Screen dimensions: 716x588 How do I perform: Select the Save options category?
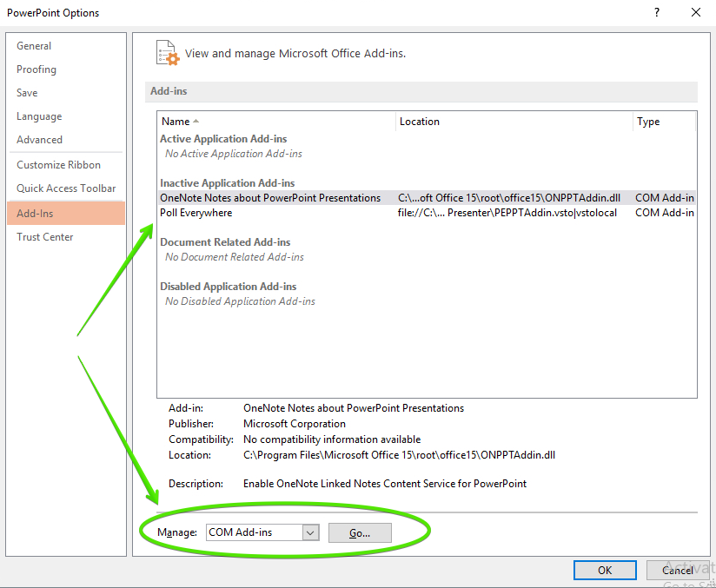(x=27, y=93)
